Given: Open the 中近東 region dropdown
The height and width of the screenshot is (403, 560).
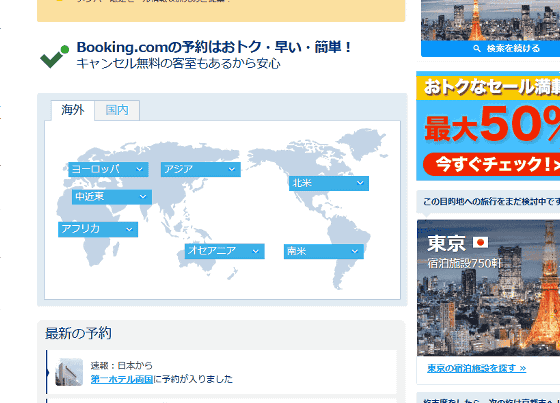Looking at the screenshot, I should pyautogui.click(x=112, y=196).
